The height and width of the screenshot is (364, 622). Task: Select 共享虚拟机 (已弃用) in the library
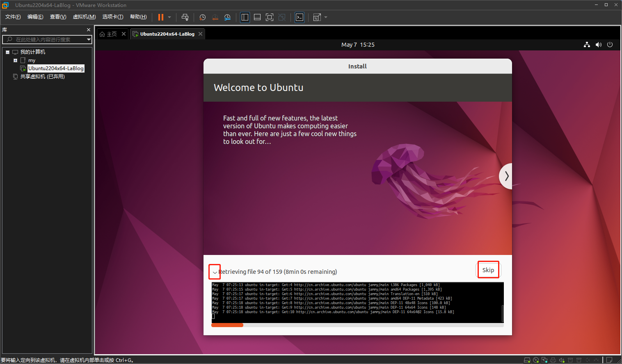43,77
